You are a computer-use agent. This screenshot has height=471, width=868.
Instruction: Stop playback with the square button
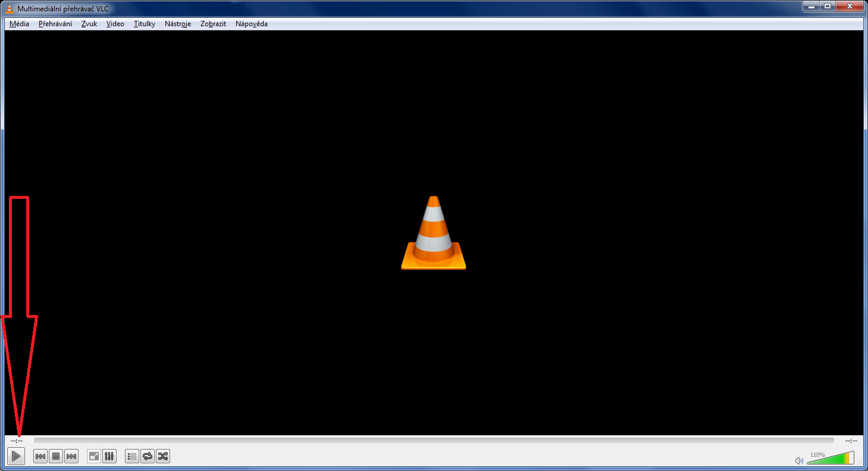56,457
